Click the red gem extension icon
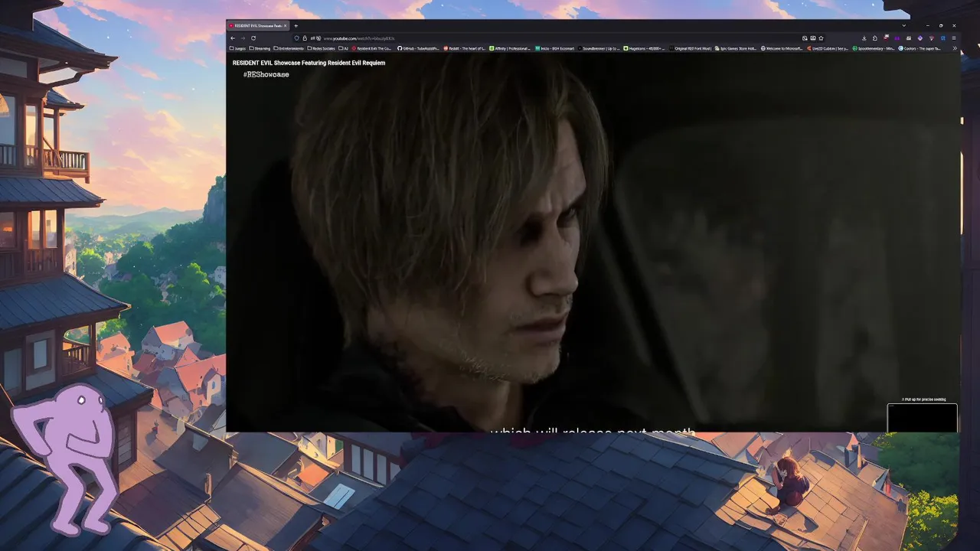 [932, 38]
